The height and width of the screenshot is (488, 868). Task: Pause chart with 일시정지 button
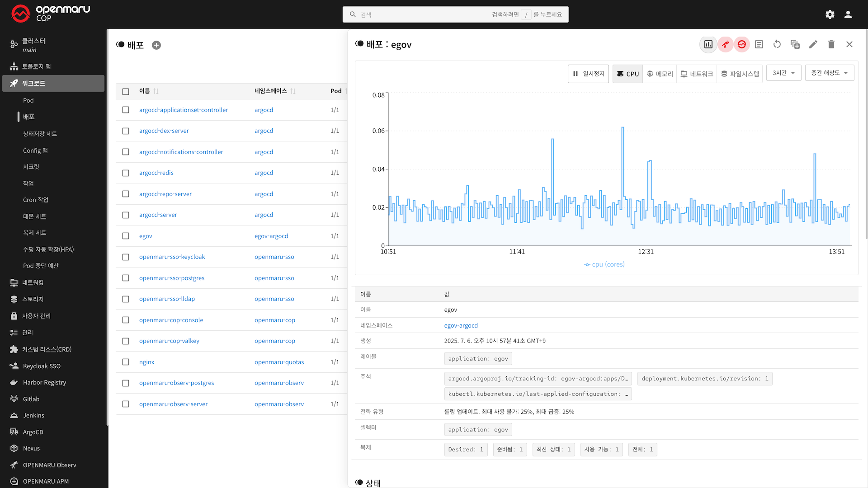[588, 74]
